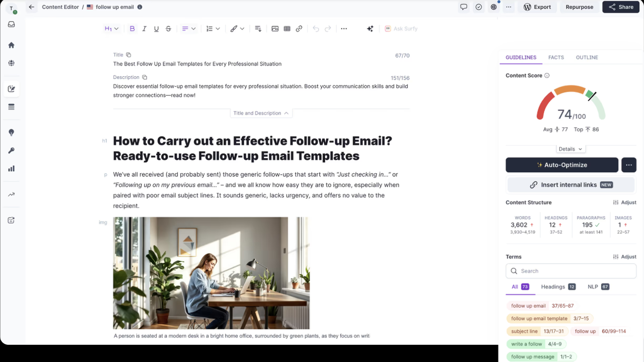Adjust the Content Structure settings
This screenshot has height=362, width=644.
point(625,202)
